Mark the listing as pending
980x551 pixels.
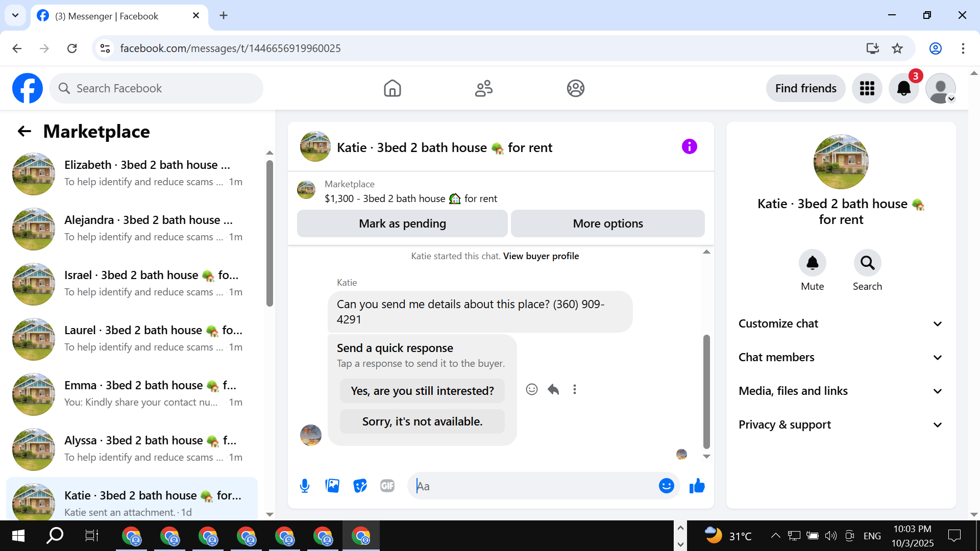point(402,223)
